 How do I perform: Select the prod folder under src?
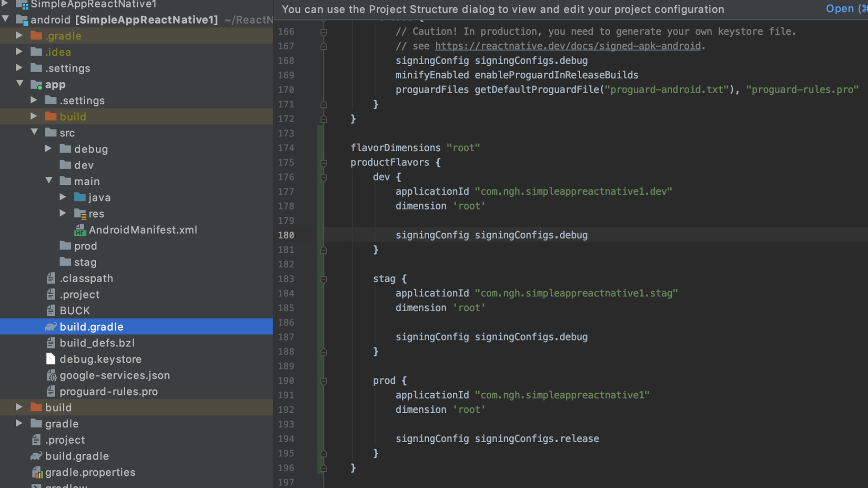click(85, 246)
